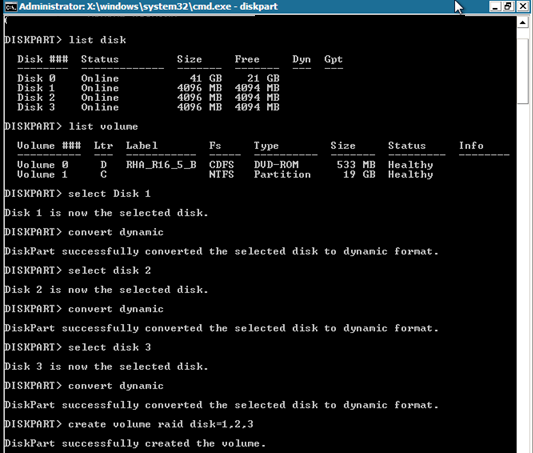Click the 'list volume' command text
The image size is (533, 453).
click(103, 127)
